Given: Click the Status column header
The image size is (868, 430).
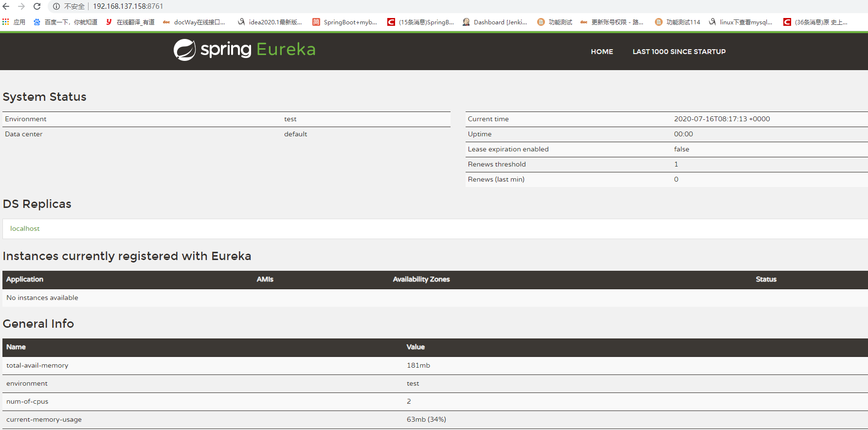Looking at the screenshot, I should tap(766, 279).
